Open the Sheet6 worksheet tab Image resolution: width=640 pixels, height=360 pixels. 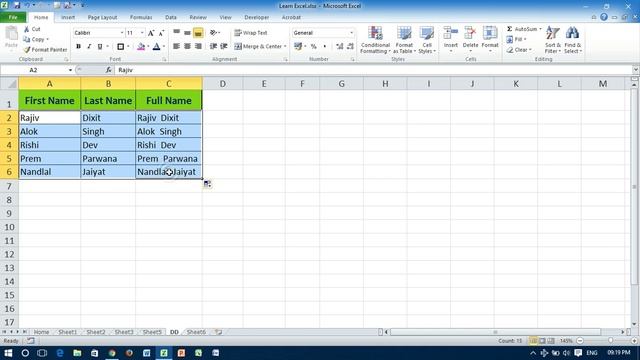(x=196, y=332)
